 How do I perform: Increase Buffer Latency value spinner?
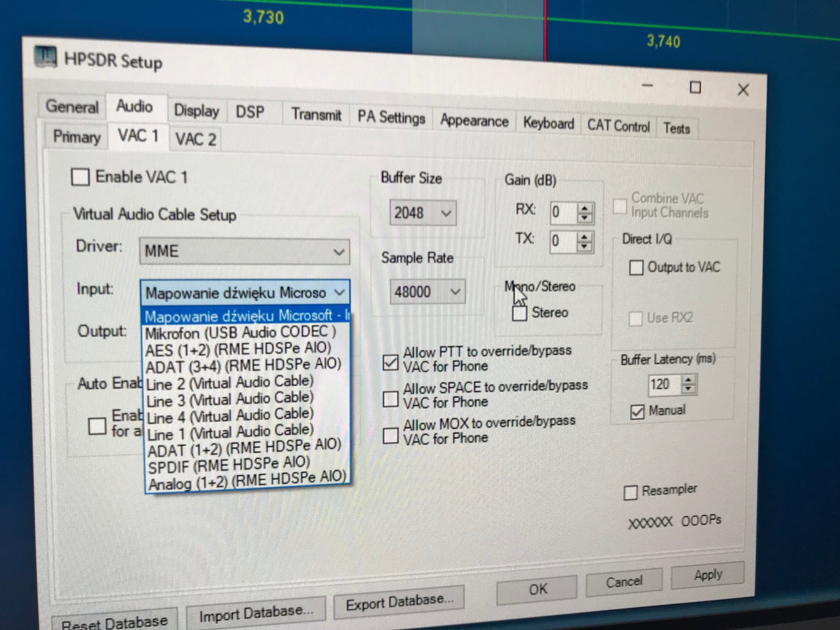coord(688,380)
